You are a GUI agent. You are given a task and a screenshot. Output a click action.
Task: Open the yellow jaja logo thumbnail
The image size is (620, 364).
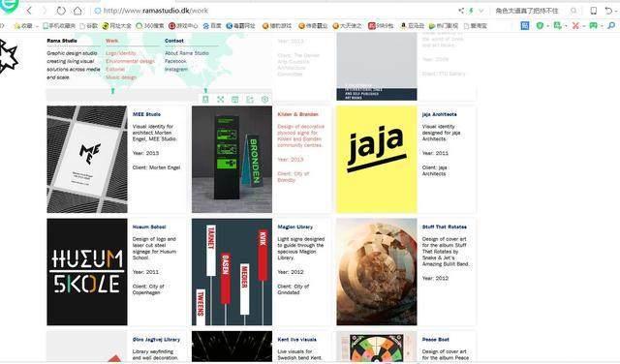(x=377, y=160)
